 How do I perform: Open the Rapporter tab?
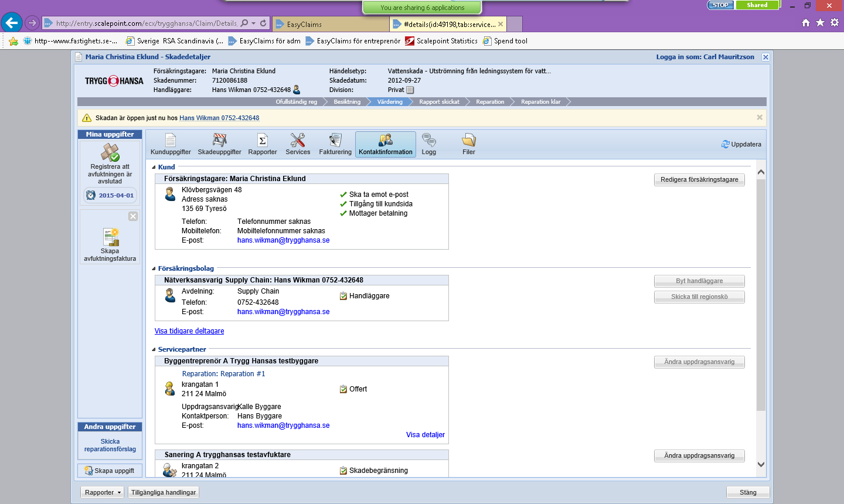click(263, 144)
